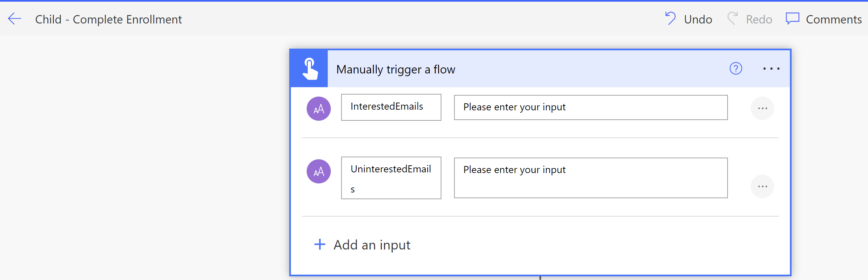Click the back arrow to leave the flow
868x280 pixels.
tap(14, 19)
